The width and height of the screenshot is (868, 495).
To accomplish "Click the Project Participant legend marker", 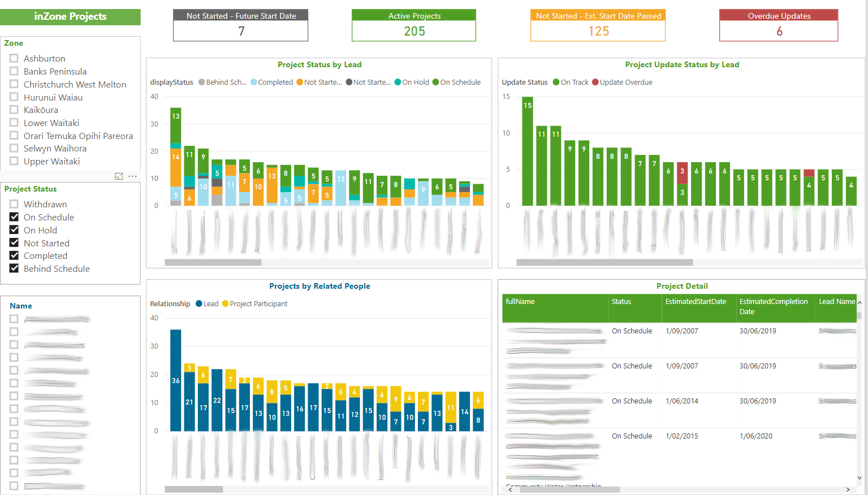I will click(x=225, y=304).
